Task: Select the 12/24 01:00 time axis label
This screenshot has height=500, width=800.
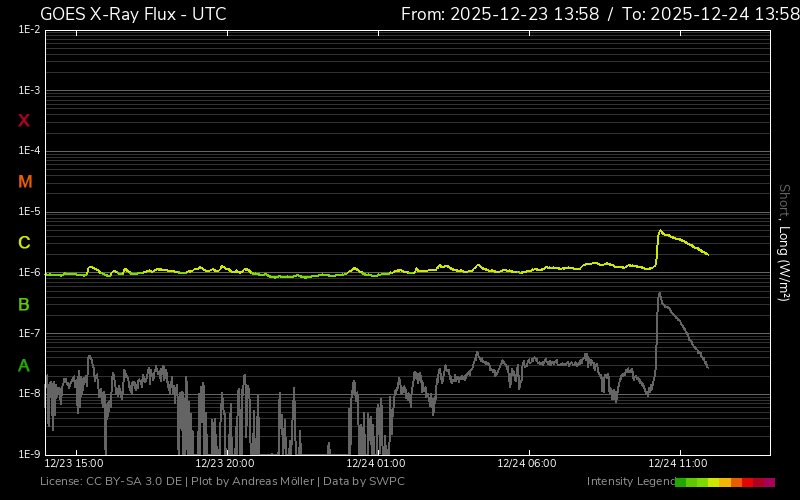Action: 376,464
